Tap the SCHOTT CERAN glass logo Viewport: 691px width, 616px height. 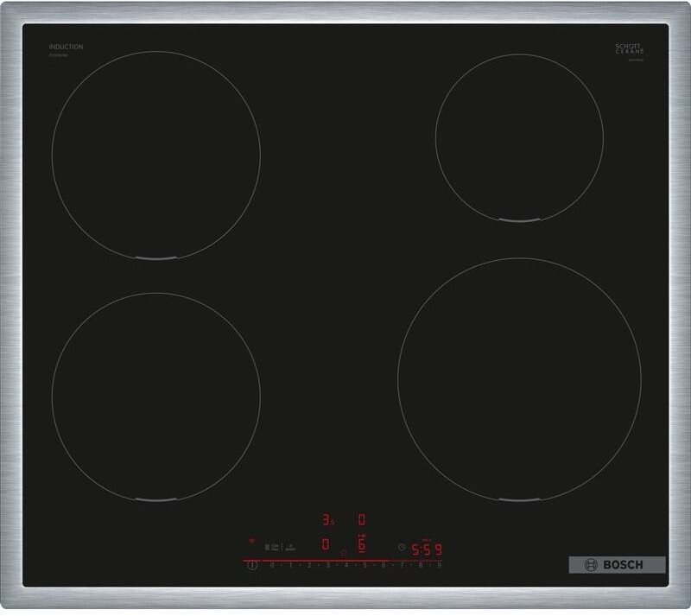(630, 49)
